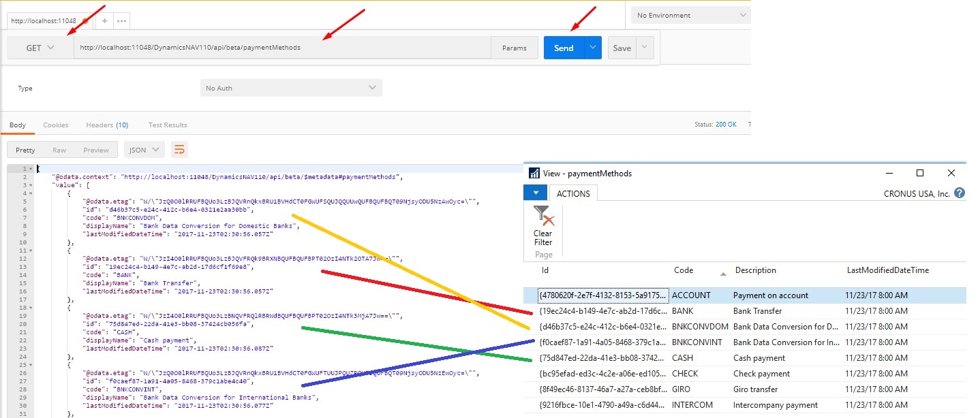Collapse the object fold at line 11
The width and height of the screenshot is (980, 418).
coord(32,251)
